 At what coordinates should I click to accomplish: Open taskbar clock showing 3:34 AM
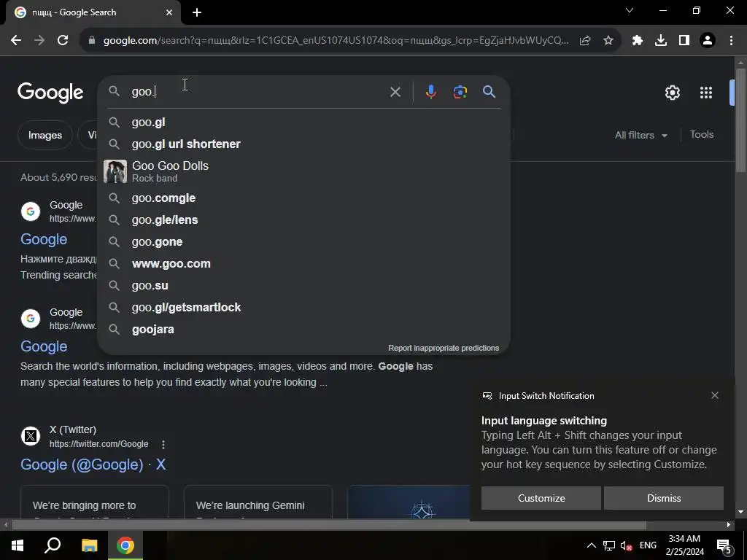click(684, 545)
